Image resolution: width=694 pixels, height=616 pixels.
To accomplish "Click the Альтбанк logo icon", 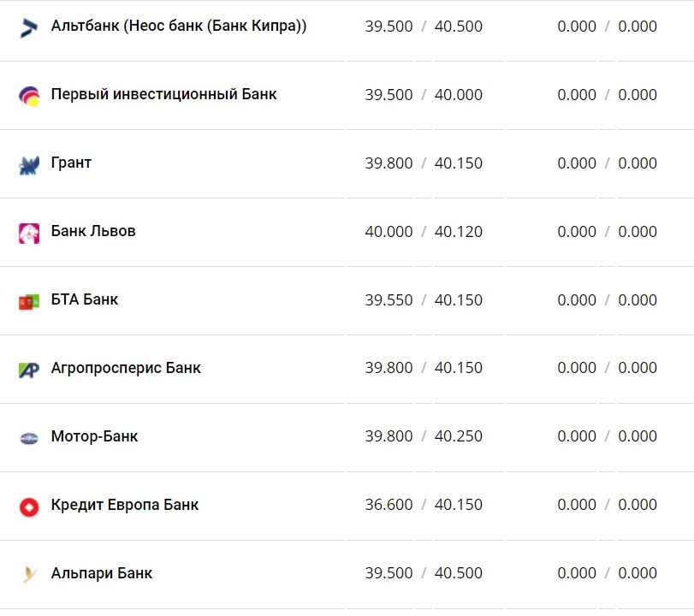I will pos(29,27).
